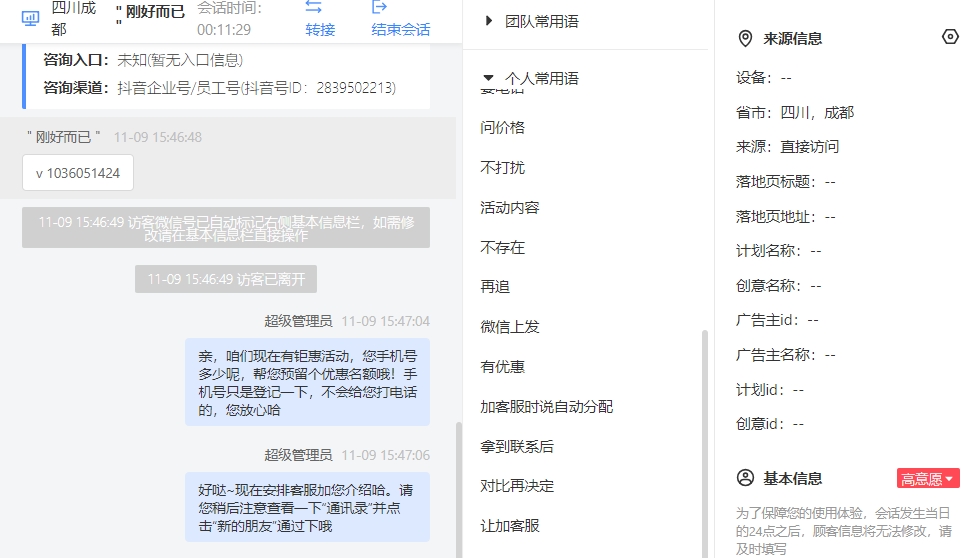Click the exit icon above 结束会话

379,7
